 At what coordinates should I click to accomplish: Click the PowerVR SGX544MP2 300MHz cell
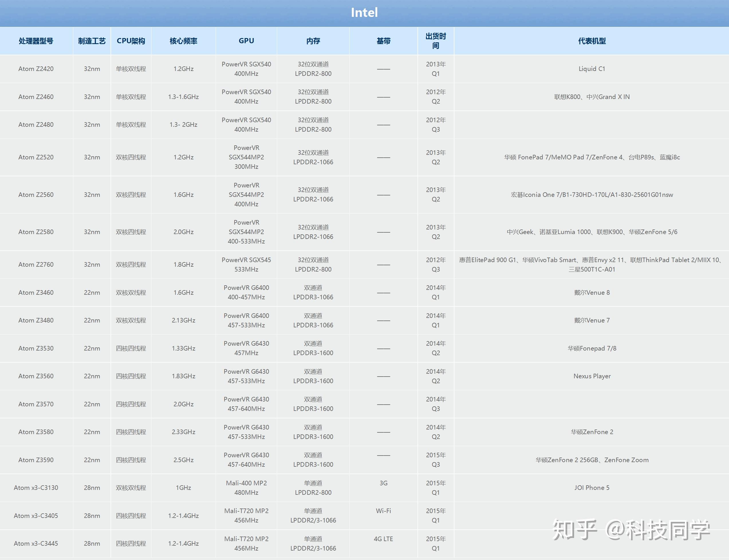coord(246,157)
